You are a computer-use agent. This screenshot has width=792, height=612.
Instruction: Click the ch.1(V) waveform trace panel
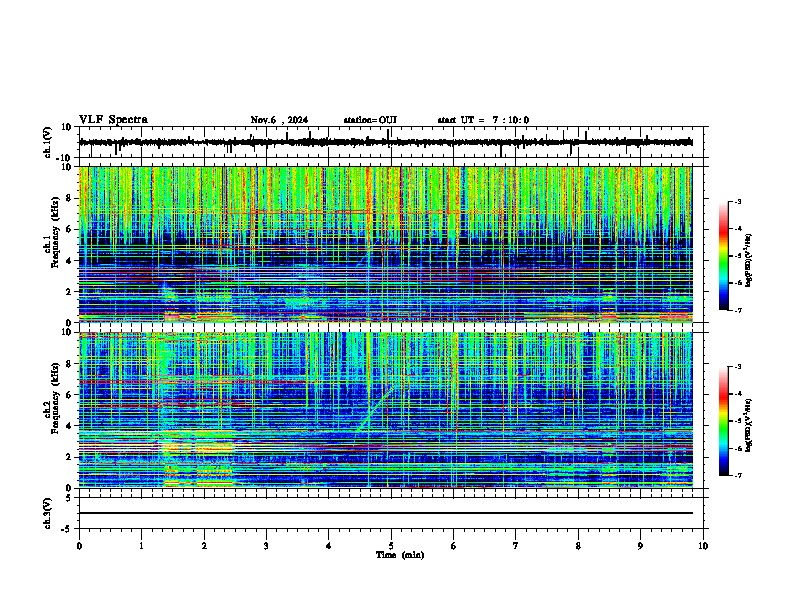393,142
